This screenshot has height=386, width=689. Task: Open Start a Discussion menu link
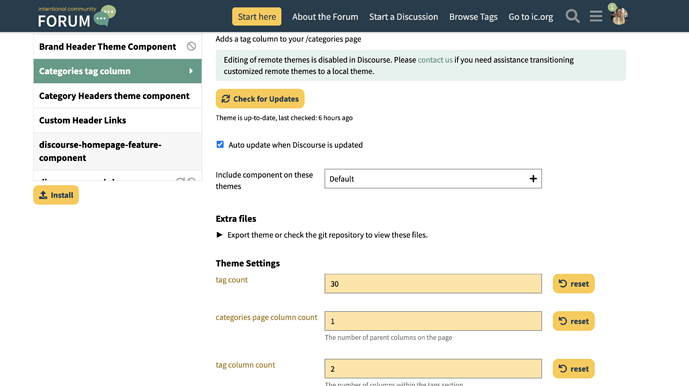coord(403,17)
